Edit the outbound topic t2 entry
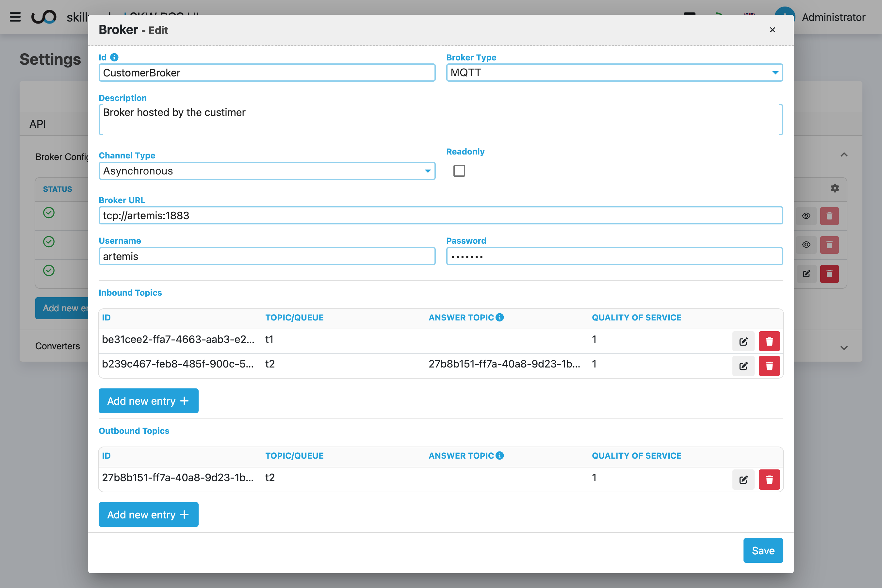 743,479
